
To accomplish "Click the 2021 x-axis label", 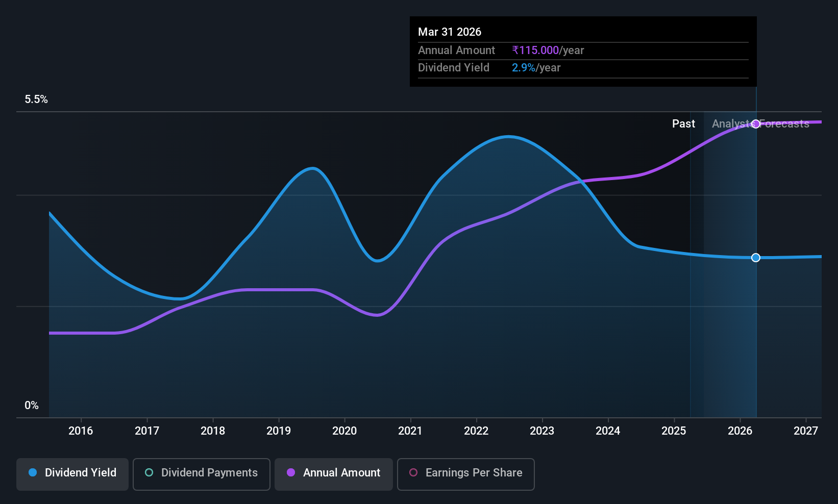I will point(410,431).
